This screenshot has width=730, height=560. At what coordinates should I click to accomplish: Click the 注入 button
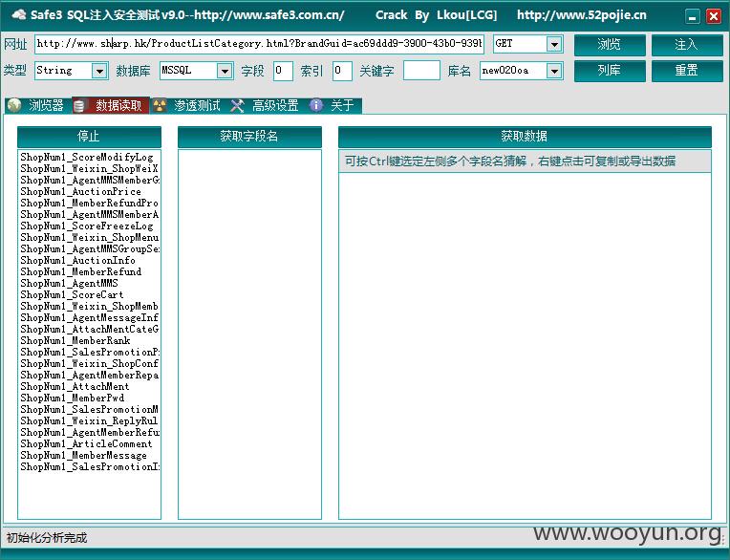687,45
